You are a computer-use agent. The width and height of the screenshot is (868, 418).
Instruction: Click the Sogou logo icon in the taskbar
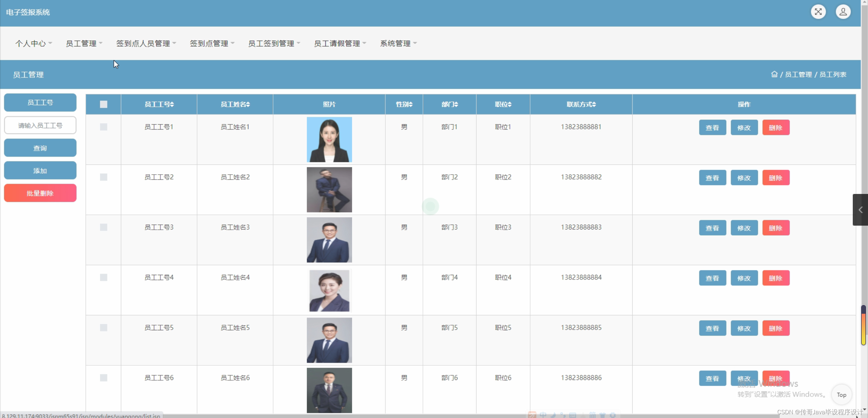532,415
